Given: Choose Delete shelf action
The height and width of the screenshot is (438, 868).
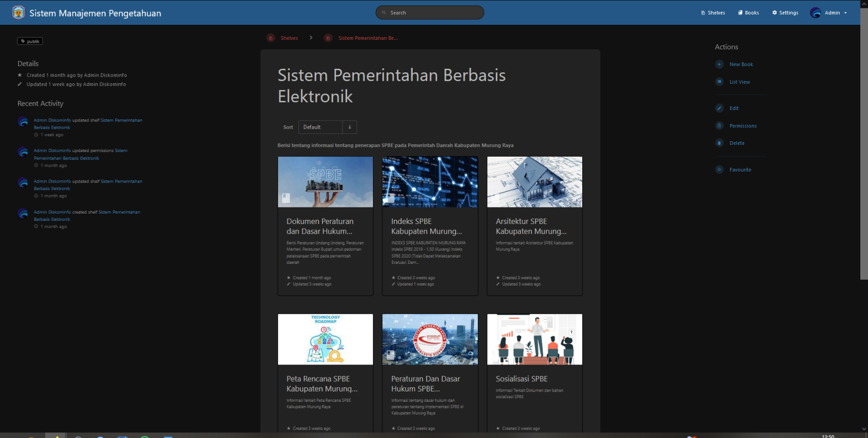Looking at the screenshot, I should 737,143.
